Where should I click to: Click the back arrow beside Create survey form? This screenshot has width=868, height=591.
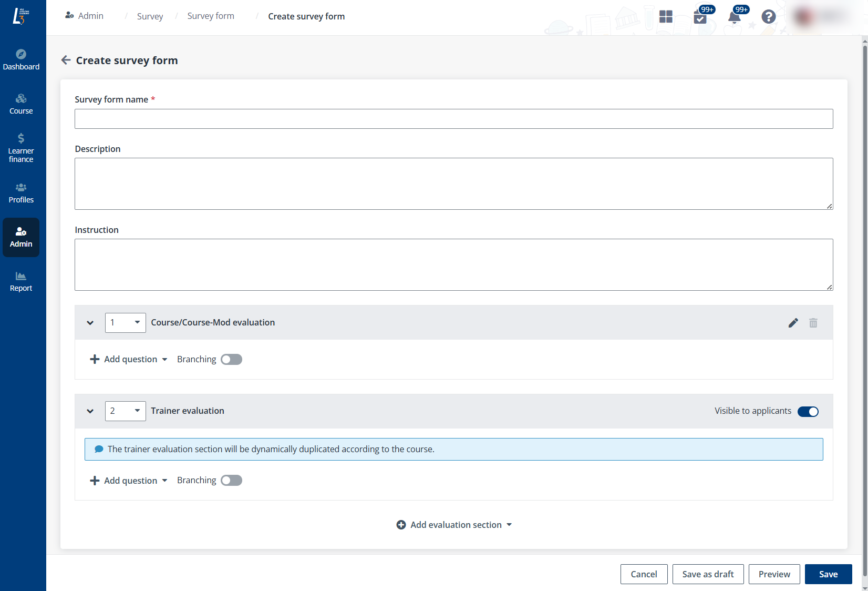tap(66, 60)
